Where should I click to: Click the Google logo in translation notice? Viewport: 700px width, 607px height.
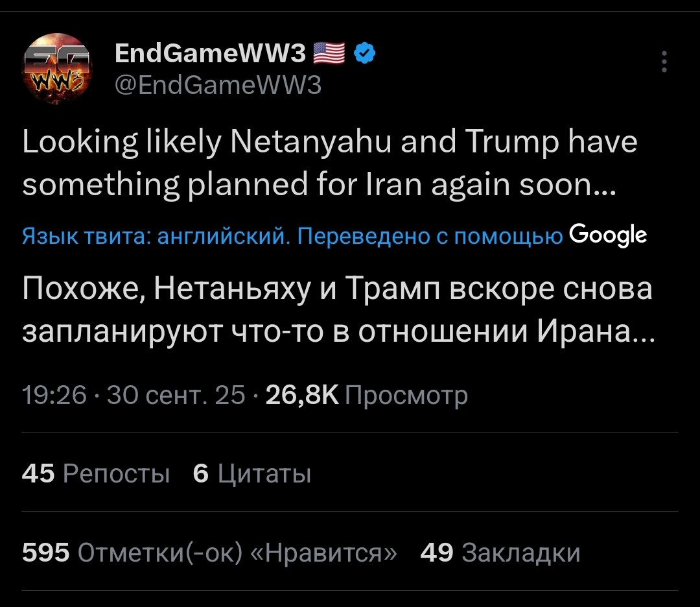pyautogui.click(x=607, y=235)
